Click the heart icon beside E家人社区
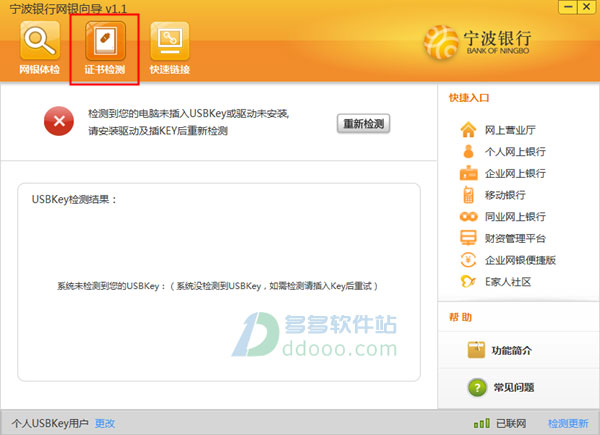600x435 pixels. click(x=468, y=282)
